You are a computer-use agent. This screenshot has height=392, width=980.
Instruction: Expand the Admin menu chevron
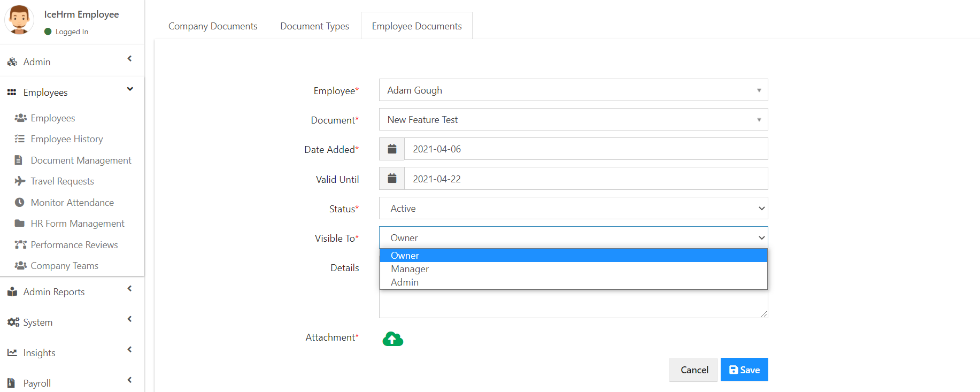[x=129, y=59]
